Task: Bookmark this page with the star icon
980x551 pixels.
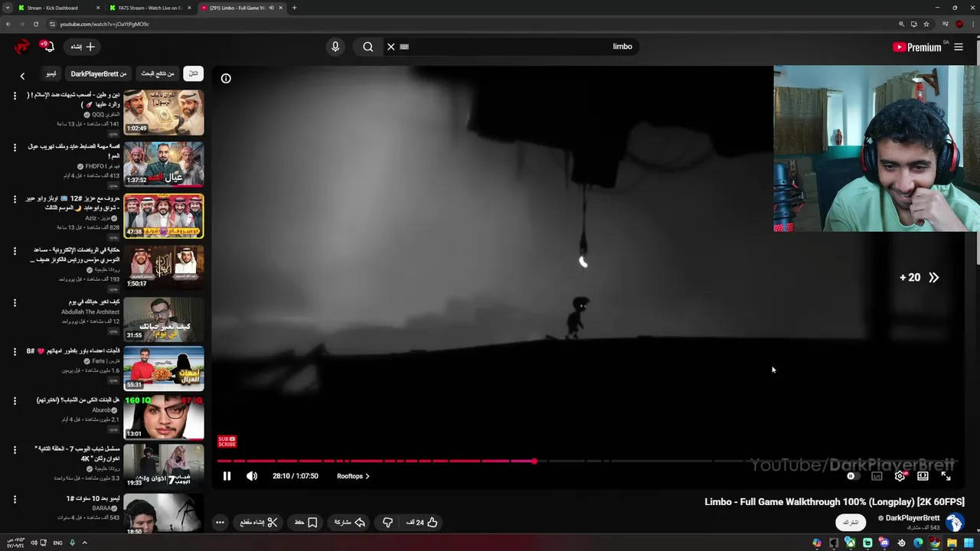Action: point(926,24)
